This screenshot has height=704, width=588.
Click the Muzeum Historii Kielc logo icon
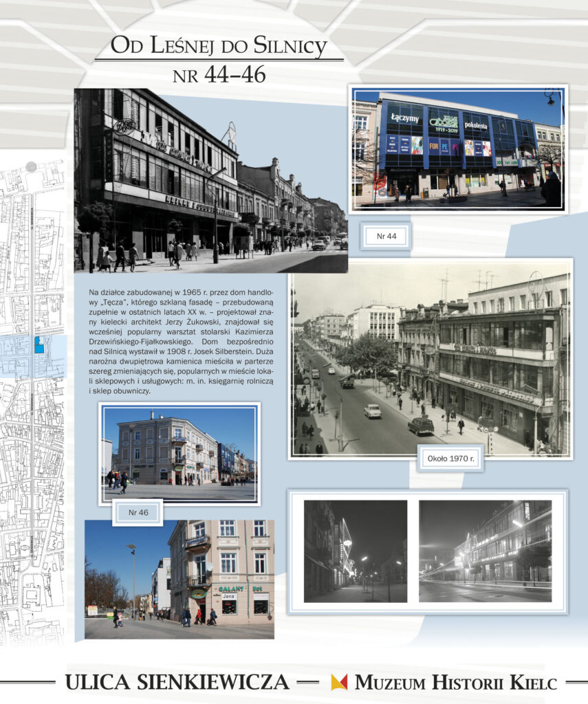coord(339,682)
